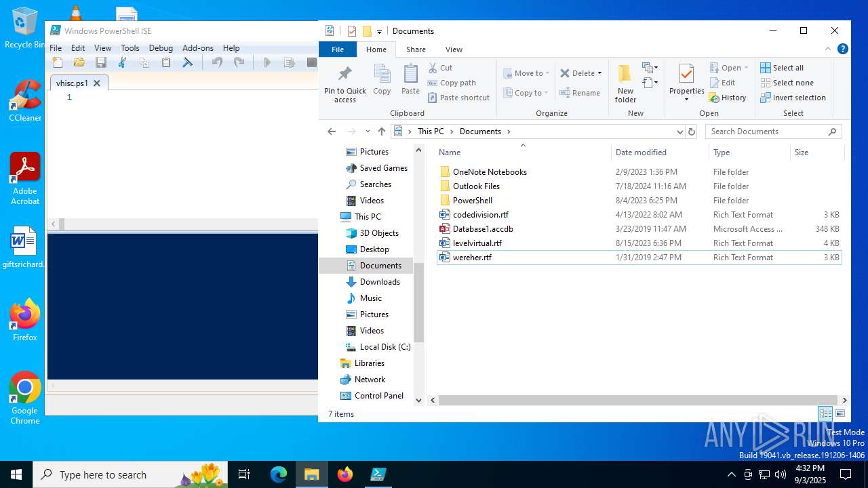Select the levelvirtual.rtf file
The width and height of the screenshot is (868, 488).
(477, 243)
